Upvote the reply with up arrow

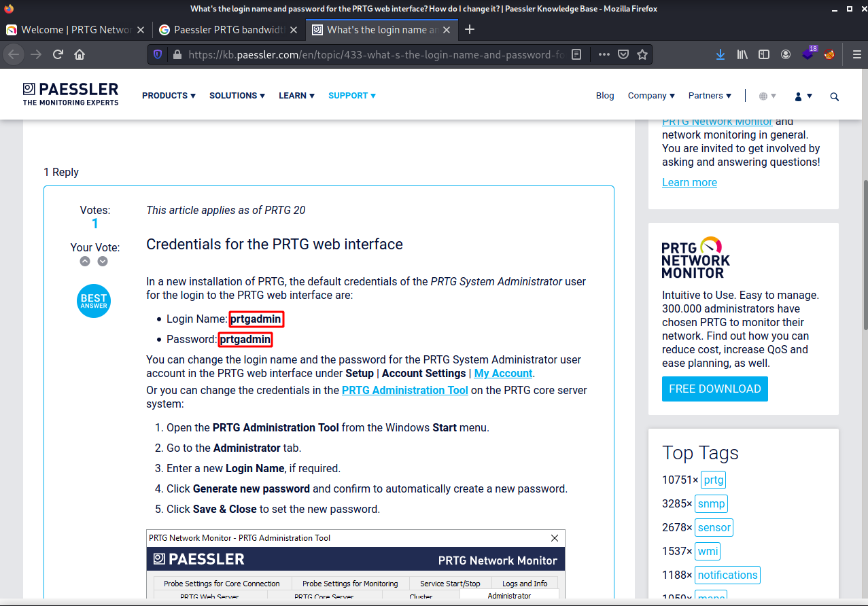(x=85, y=261)
